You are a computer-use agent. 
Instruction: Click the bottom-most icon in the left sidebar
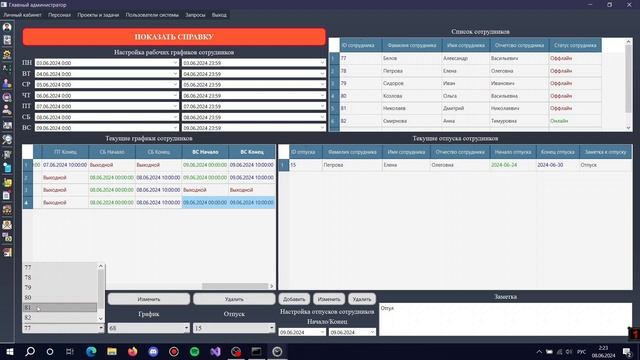tap(7, 252)
